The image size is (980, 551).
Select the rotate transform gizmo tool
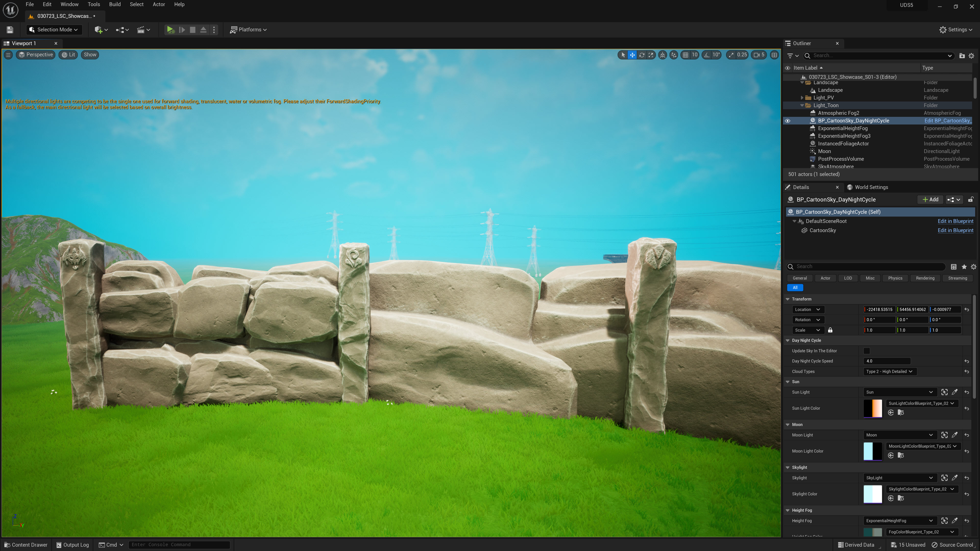(642, 55)
